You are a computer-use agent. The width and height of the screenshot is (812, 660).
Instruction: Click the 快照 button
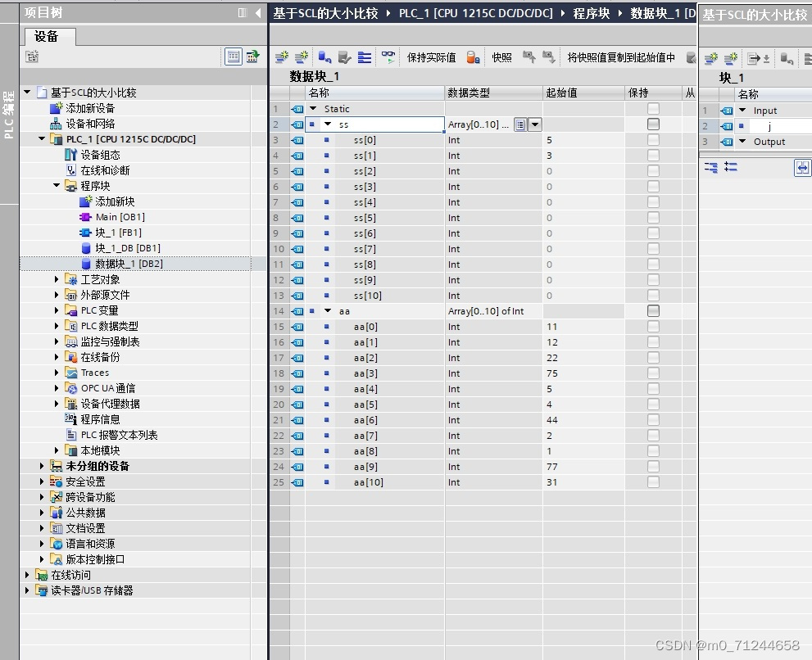pos(501,57)
